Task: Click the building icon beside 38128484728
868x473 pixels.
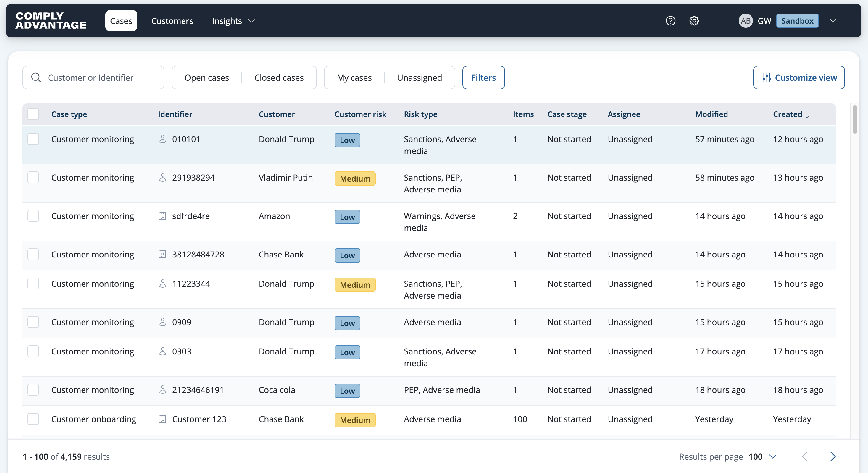Action: [x=162, y=254]
